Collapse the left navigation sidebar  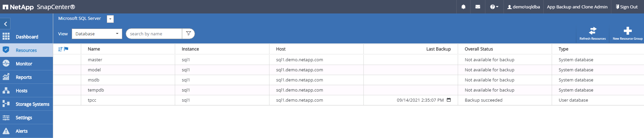[5, 24]
